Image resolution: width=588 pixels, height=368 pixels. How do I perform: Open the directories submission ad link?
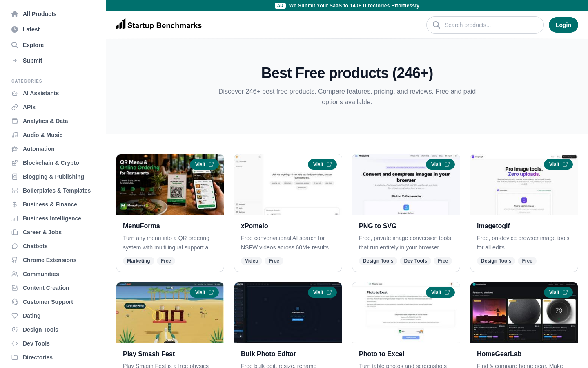354,6
